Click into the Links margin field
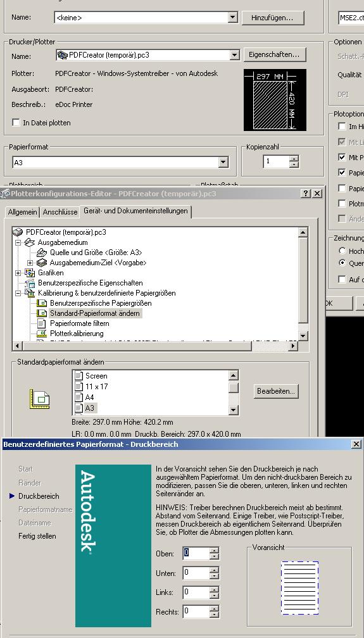Viewport: 364px width, 638px height. pos(196,592)
